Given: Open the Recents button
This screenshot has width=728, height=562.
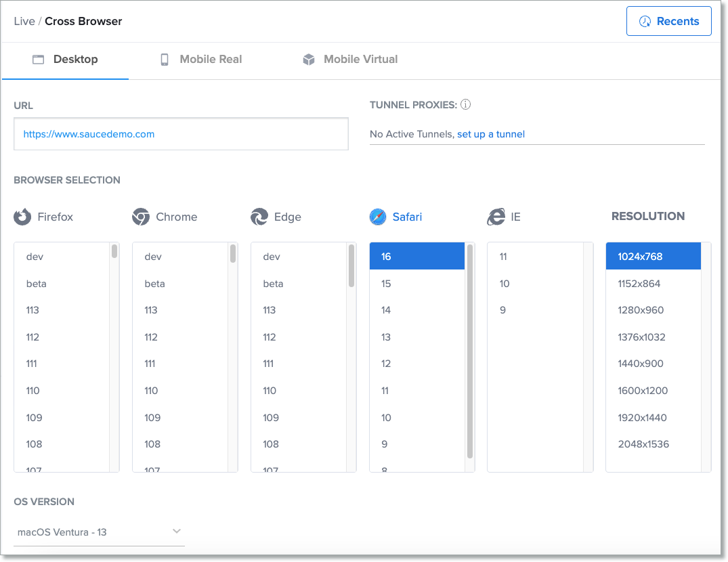Looking at the screenshot, I should [668, 21].
